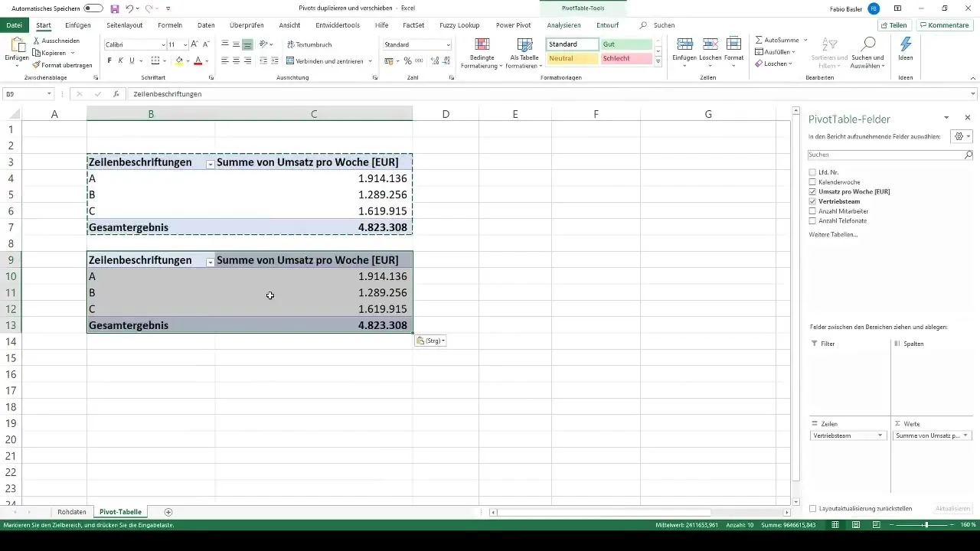Image resolution: width=980 pixels, height=551 pixels.
Task: Open the Analysieren tab
Action: coord(563,25)
